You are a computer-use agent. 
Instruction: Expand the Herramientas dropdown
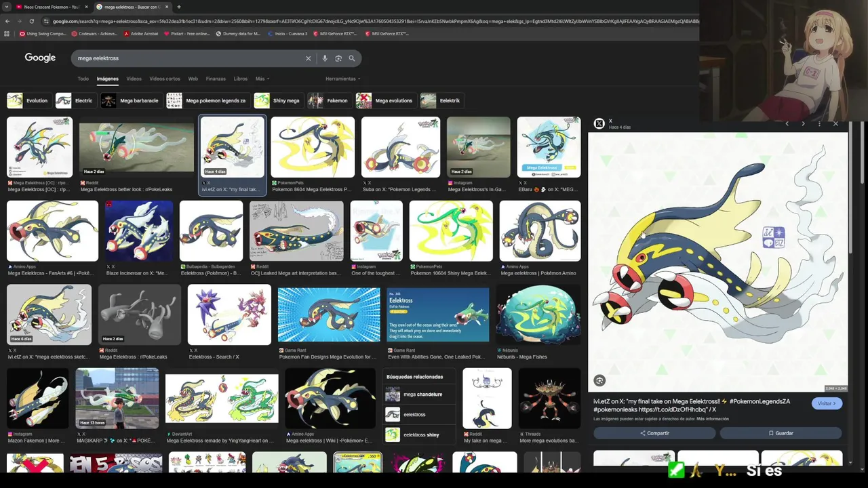[342, 79]
